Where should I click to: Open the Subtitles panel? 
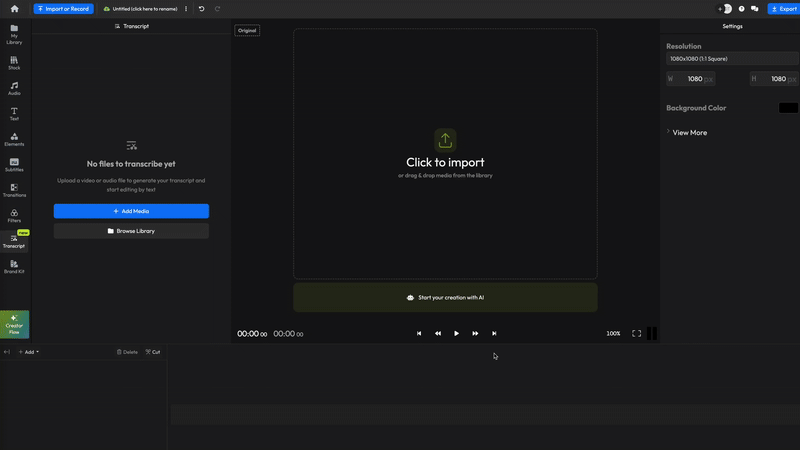(x=14, y=164)
